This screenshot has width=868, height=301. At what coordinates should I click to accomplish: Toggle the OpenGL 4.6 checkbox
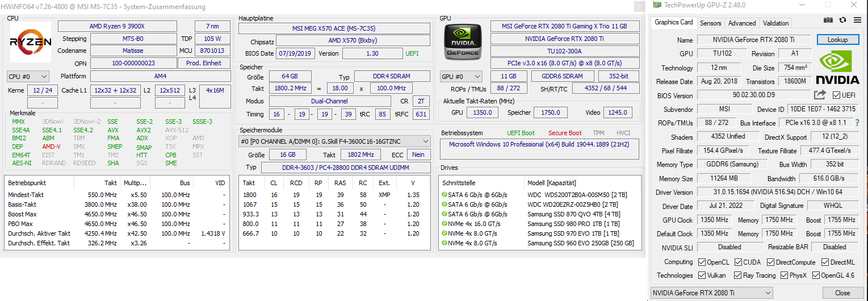816,275
